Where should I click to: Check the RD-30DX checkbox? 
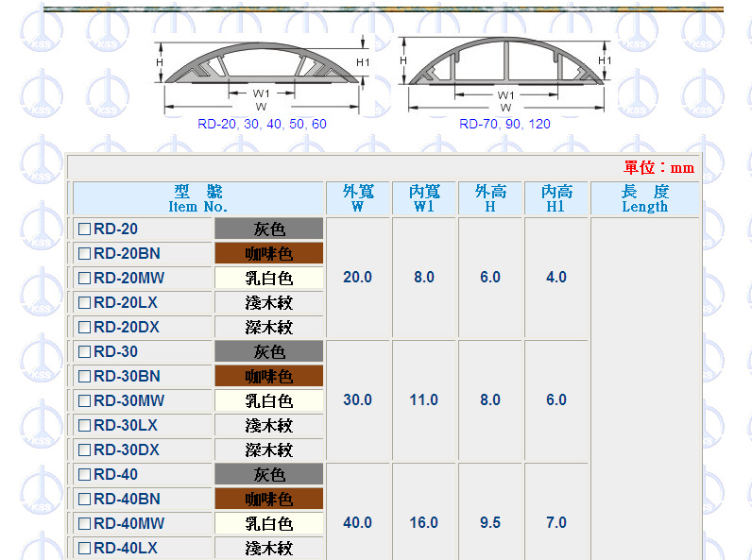tap(84, 450)
